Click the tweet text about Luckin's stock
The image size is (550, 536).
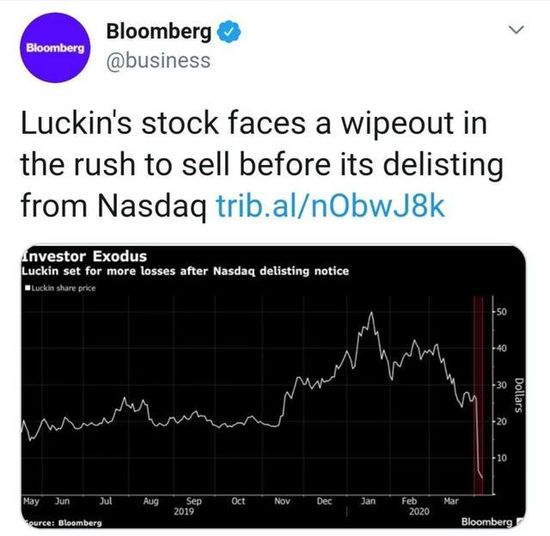pos(262,164)
